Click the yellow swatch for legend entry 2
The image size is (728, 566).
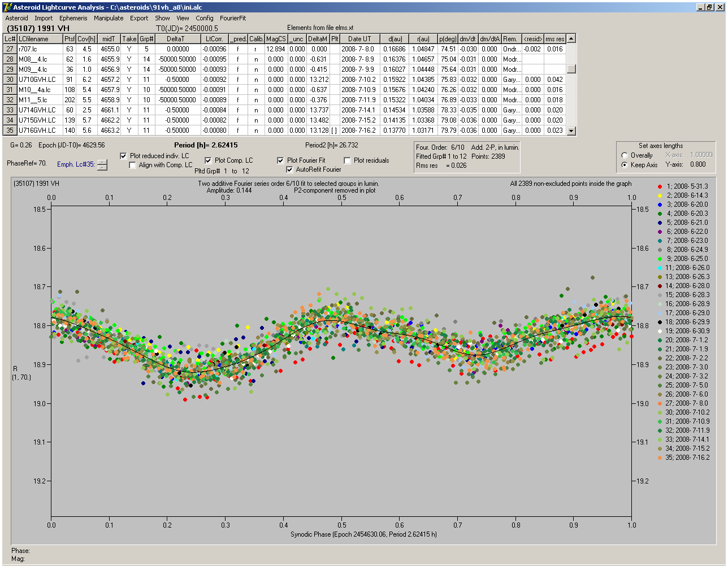660,195
